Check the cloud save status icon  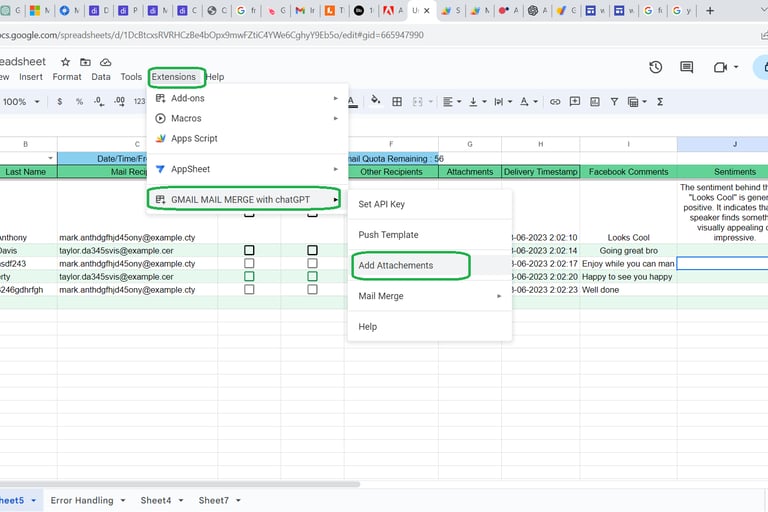click(x=105, y=62)
